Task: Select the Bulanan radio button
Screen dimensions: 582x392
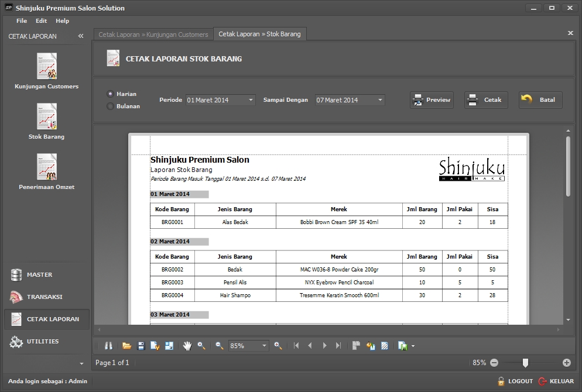Action: pos(110,106)
